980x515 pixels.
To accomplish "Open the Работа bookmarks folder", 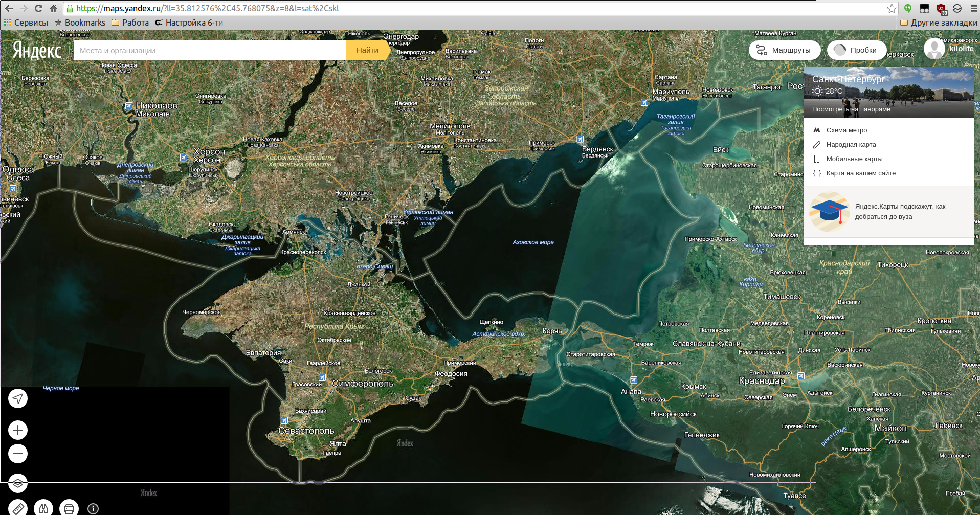I will click(x=130, y=23).
